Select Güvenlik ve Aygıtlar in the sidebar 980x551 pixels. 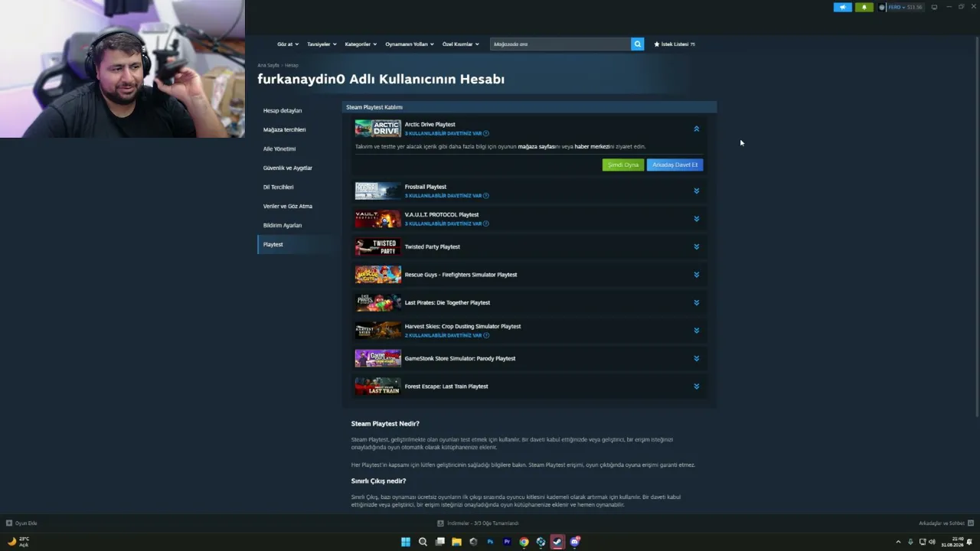[288, 168]
